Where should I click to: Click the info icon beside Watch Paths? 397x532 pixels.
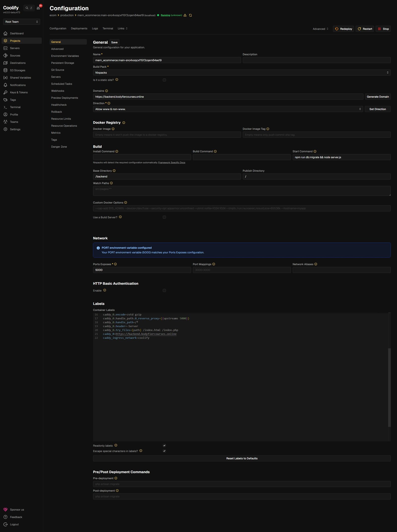[x=111, y=183]
